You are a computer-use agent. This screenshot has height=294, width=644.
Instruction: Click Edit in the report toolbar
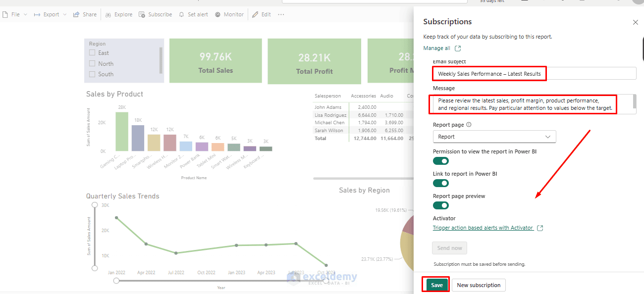[262, 14]
